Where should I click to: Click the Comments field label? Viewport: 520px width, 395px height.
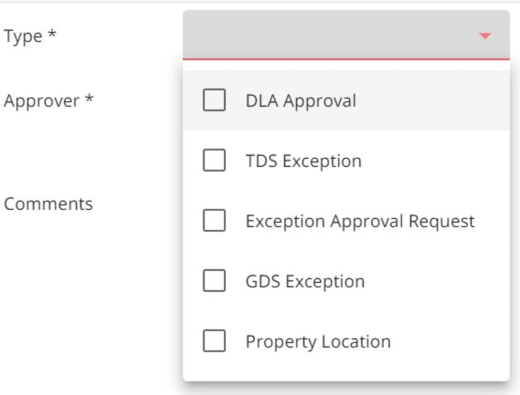click(x=48, y=204)
